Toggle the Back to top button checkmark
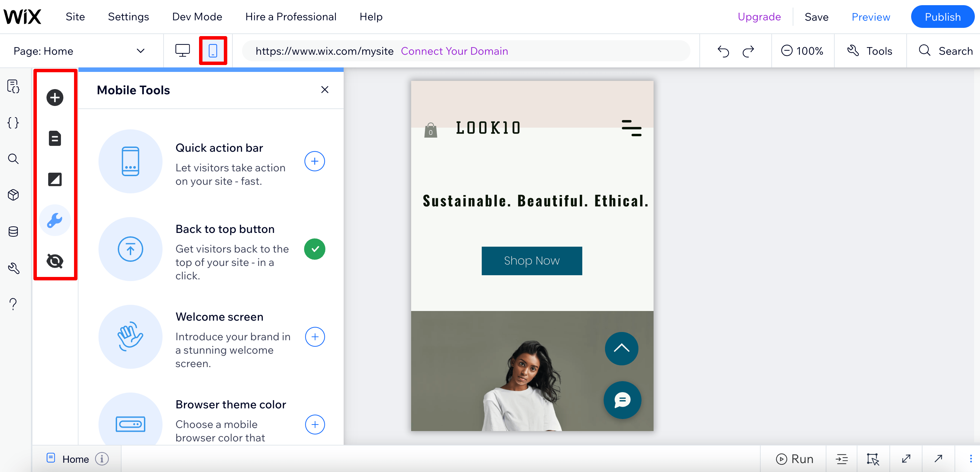980x472 pixels. click(x=315, y=249)
